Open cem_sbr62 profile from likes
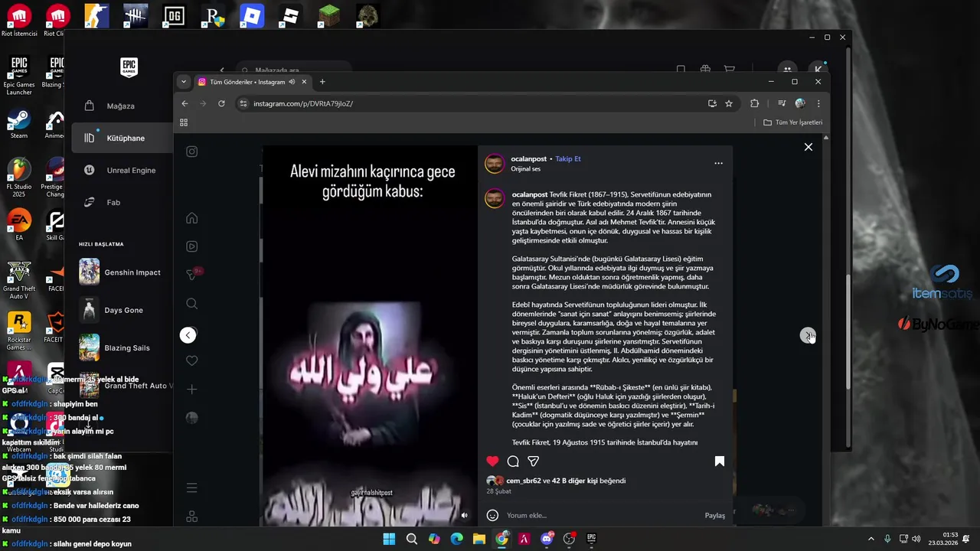 [524, 481]
